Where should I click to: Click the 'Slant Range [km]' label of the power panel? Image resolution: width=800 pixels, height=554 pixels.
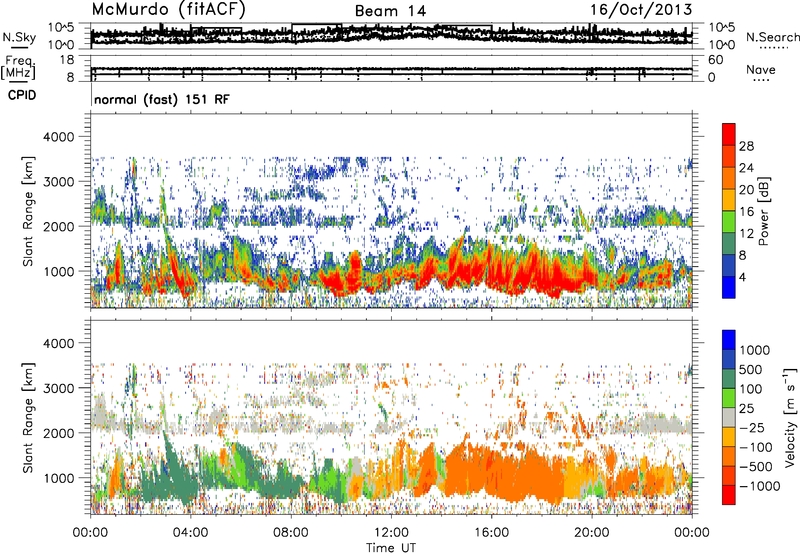pyautogui.click(x=28, y=211)
